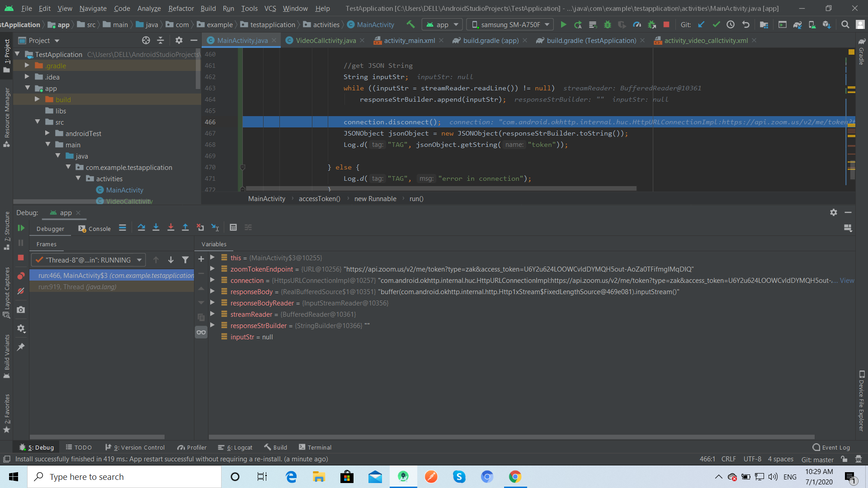This screenshot has height=488, width=868.
Task: Click the editor's horizontal scrollbar
Action: click(441, 188)
